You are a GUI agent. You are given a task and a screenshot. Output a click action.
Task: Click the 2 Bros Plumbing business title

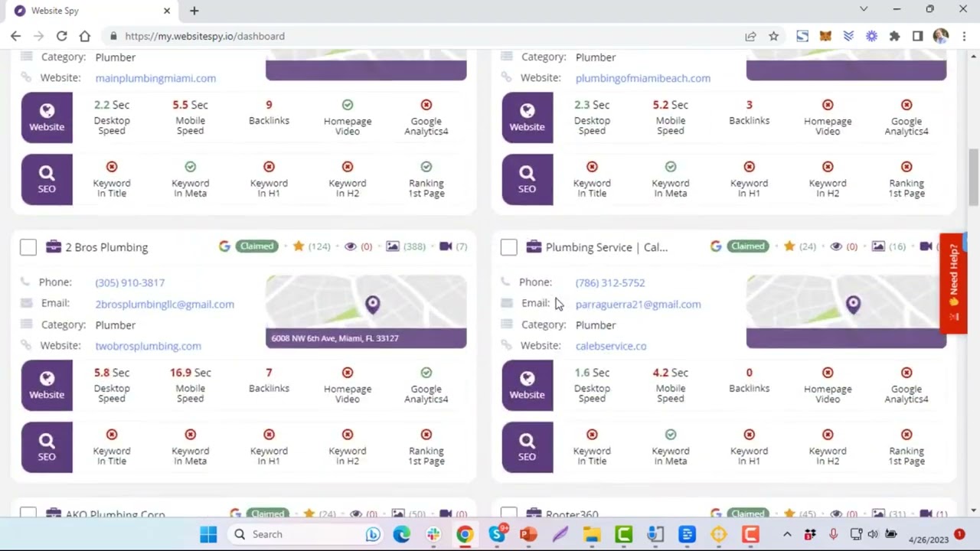pos(106,247)
